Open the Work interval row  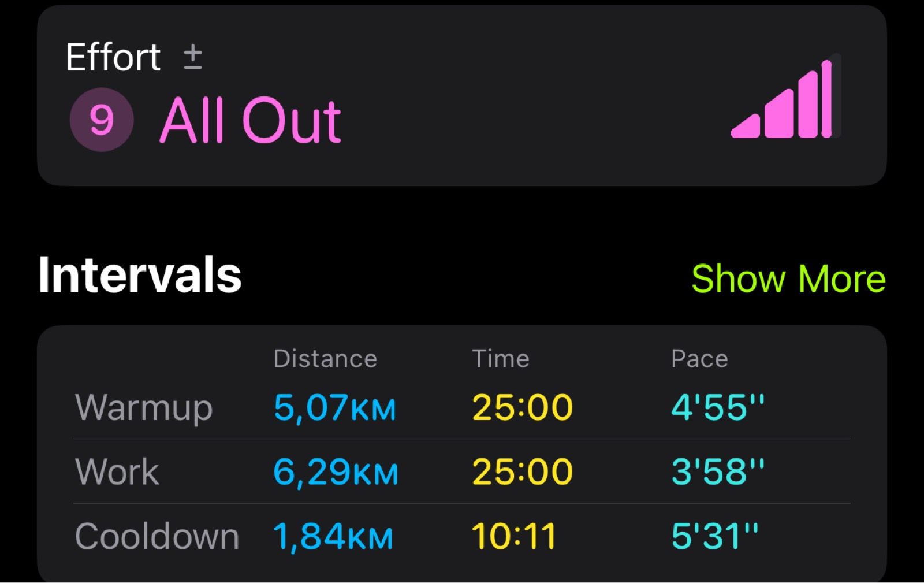click(x=117, y=471)
